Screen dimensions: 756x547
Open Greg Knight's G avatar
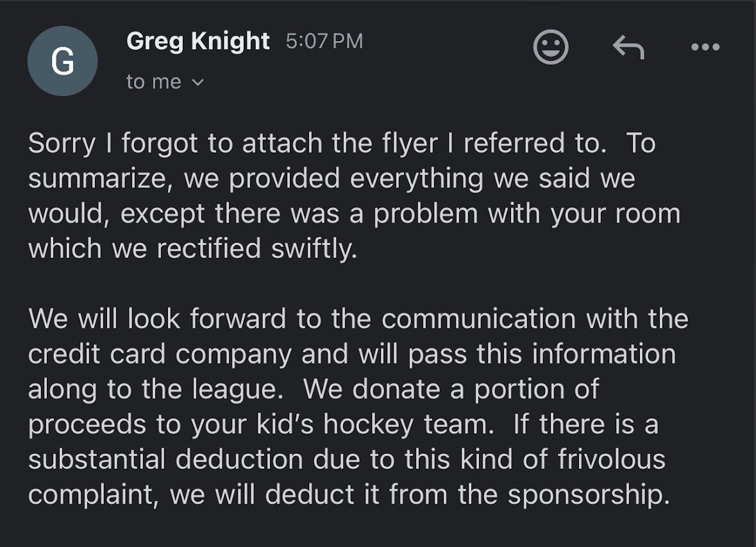click(63, 62)
